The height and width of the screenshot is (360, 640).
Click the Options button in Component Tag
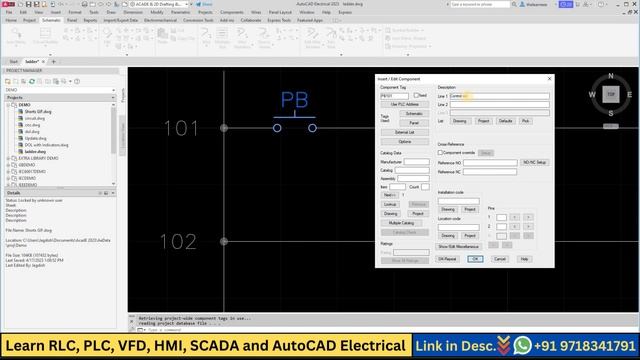click(x=404, y=142)
